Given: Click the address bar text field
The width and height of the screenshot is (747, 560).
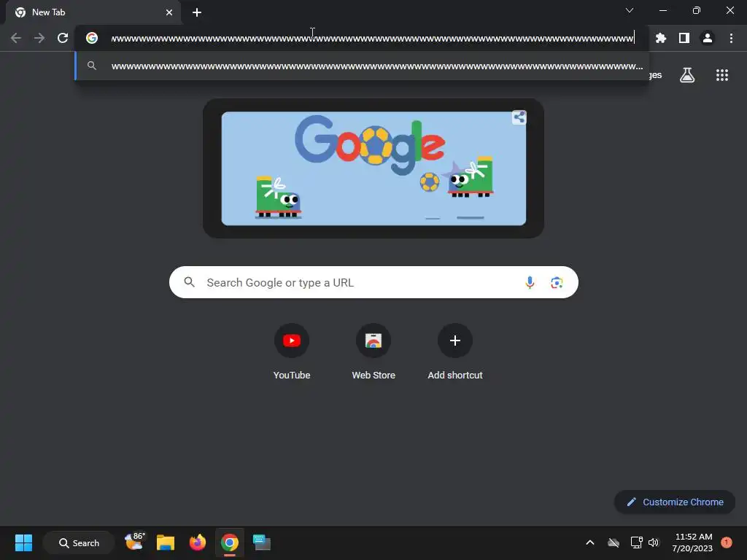Looking at the screenshot, I should tap(373, 38).
